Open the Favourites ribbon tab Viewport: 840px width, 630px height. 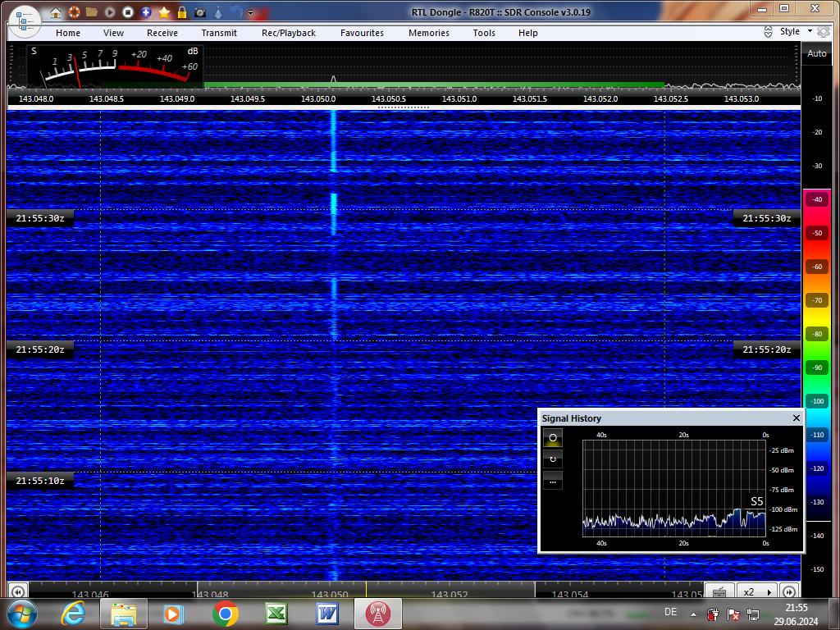pos(362,33)
